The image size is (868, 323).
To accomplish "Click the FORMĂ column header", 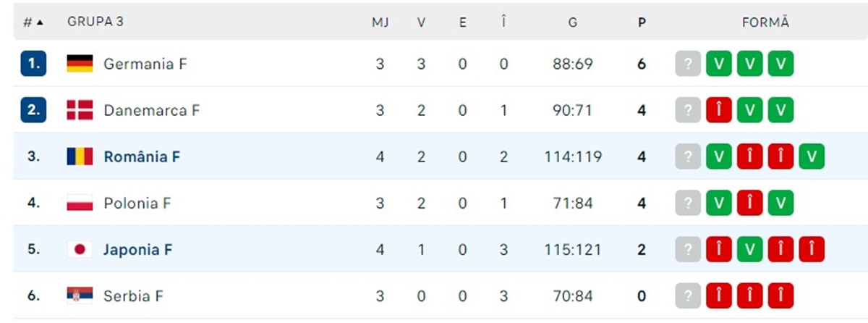I will click(765, 22).
